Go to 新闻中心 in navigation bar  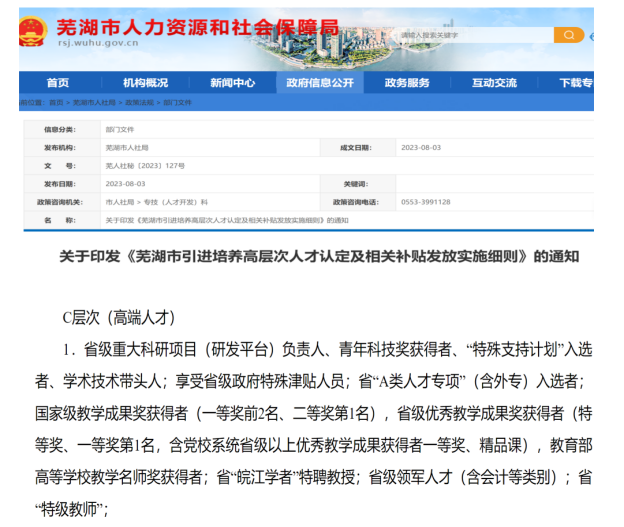[x=232, y=83]
